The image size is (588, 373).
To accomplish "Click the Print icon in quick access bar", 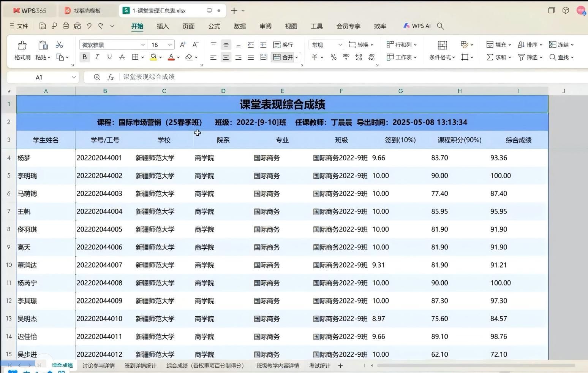I will point(66,26).
